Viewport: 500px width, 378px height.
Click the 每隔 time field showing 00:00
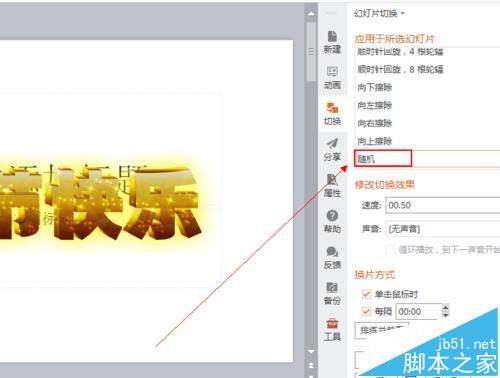click(x=419, y=311)
